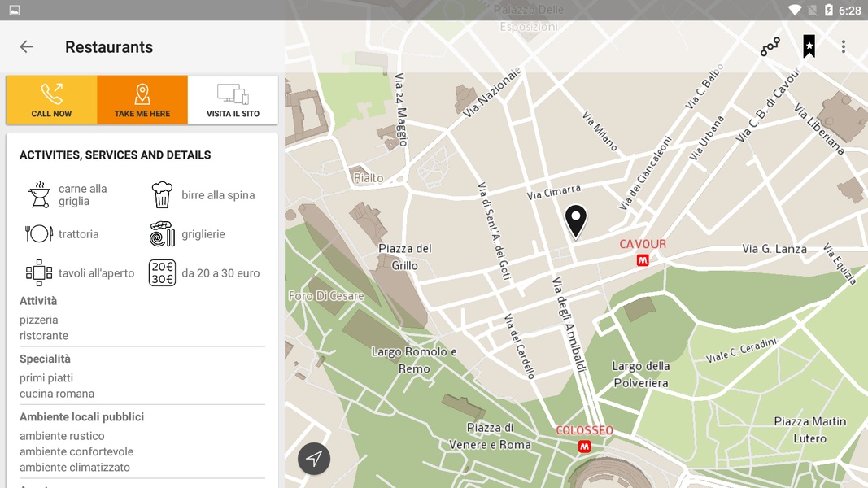Select the 'ambiente confortevole' text
The height and width of the screenshot is (488, 868).
coord(76,451)
